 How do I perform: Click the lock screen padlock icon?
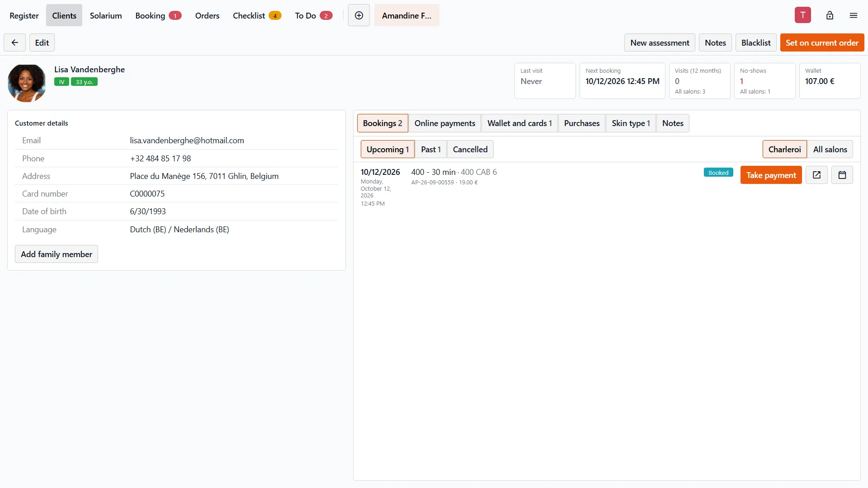pos(830,15)
